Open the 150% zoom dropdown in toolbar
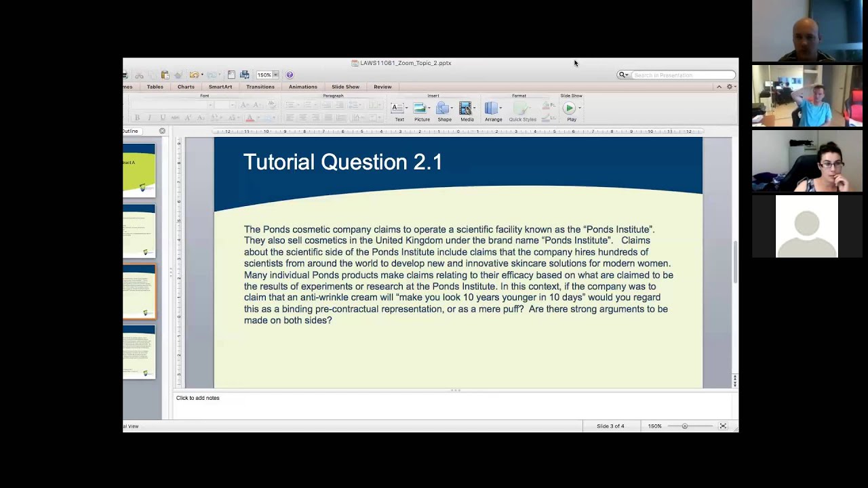 [276, 75]
